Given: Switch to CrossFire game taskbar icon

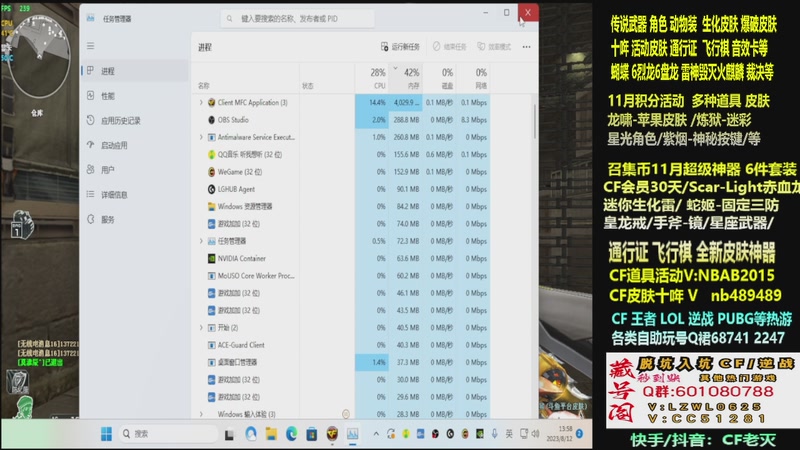Looking at the screenshot, I should click(332, 434).
